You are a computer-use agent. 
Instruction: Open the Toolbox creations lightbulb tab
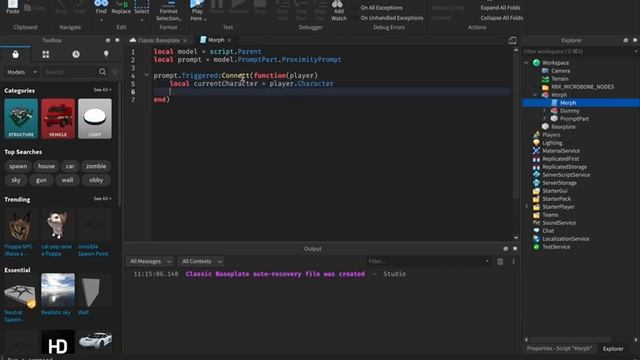[x=106, y=54]
